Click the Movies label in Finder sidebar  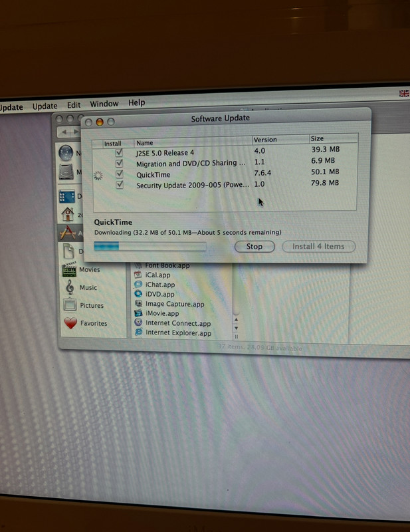click(x=90, y=270)
